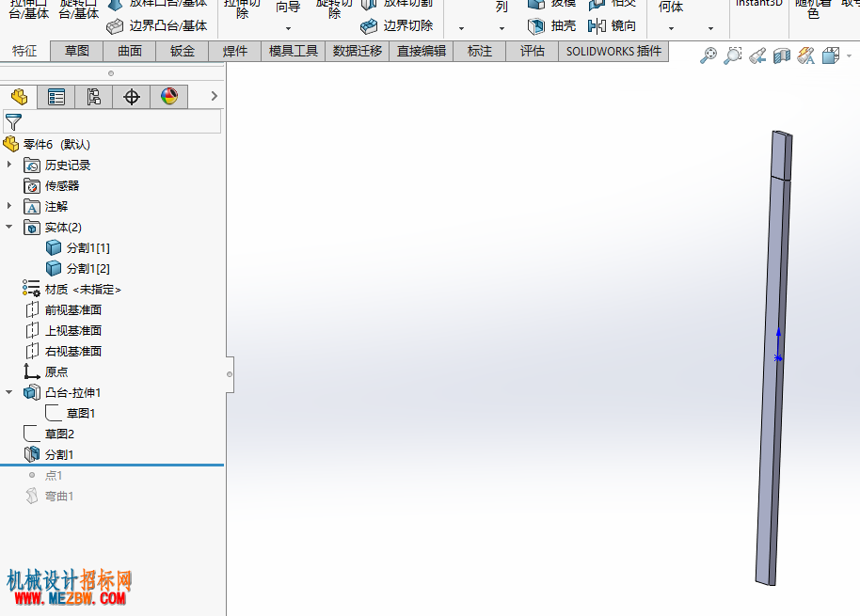This screenshot has width=860, height=616.
Task: Open the DisplayManager color ball tab
Action: (169, 97)
